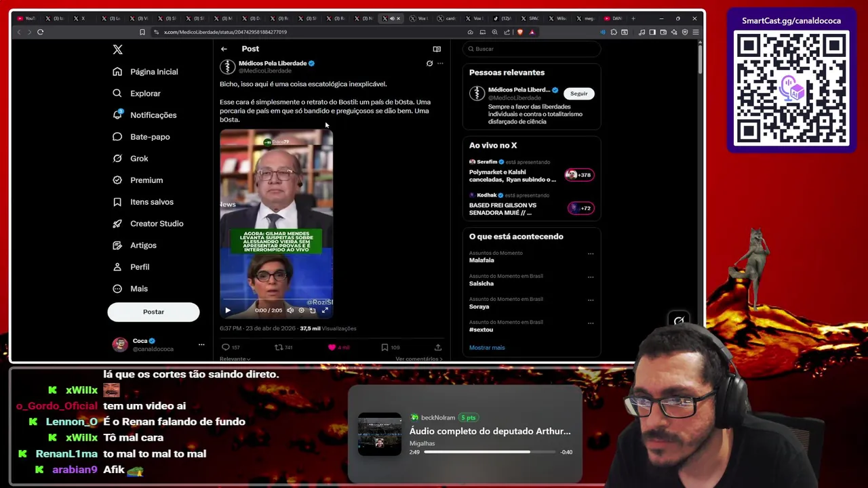Open options for Salsicha trend
The image size is (868, 488).
click(591, 277)
